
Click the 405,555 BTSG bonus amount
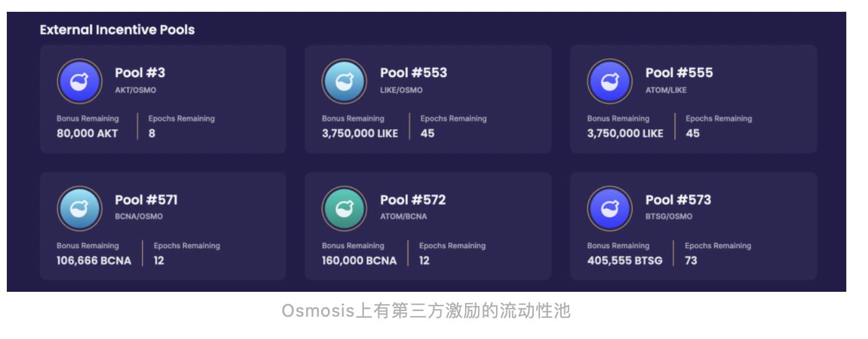[624, 260]
